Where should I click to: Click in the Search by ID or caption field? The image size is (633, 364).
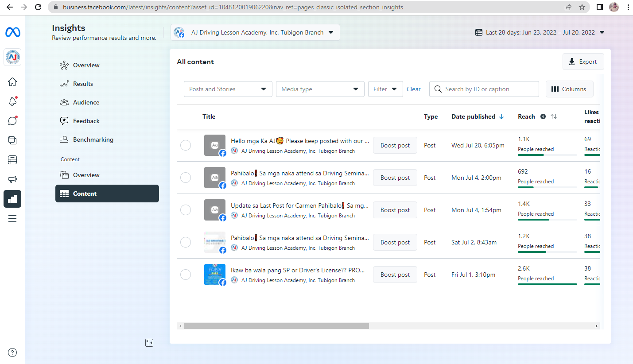(484, 89)
